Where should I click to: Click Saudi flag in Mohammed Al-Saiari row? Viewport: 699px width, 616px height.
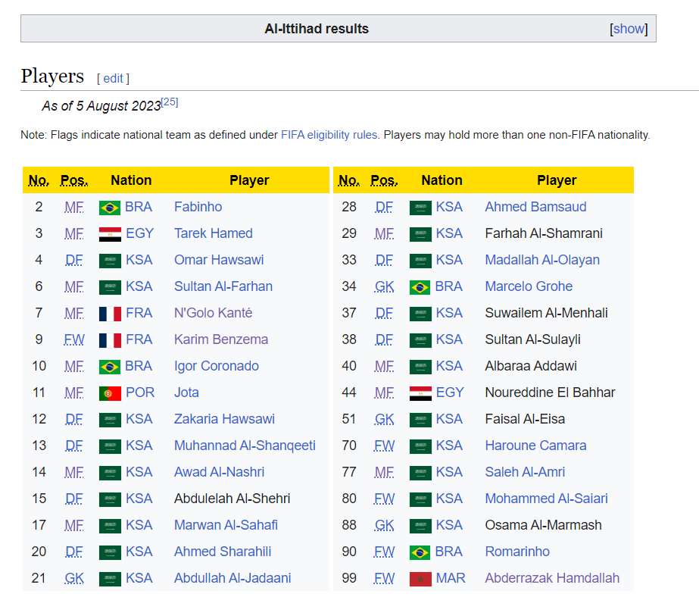coord(420,499)
